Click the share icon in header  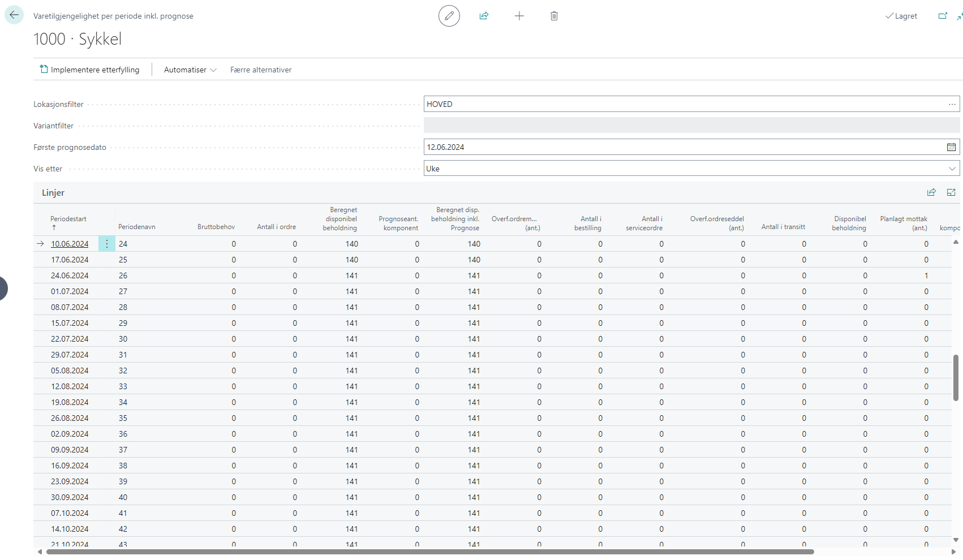coord(484,16)
